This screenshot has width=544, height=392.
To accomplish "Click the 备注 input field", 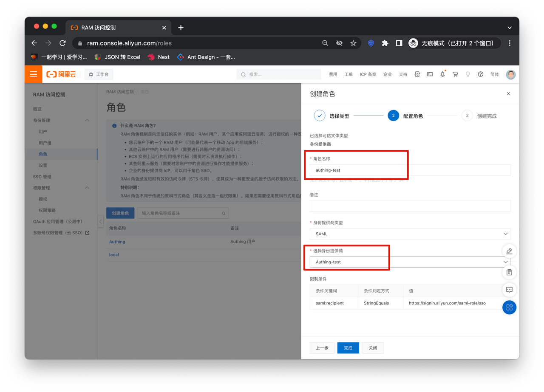I will click(x=410, y=206).
